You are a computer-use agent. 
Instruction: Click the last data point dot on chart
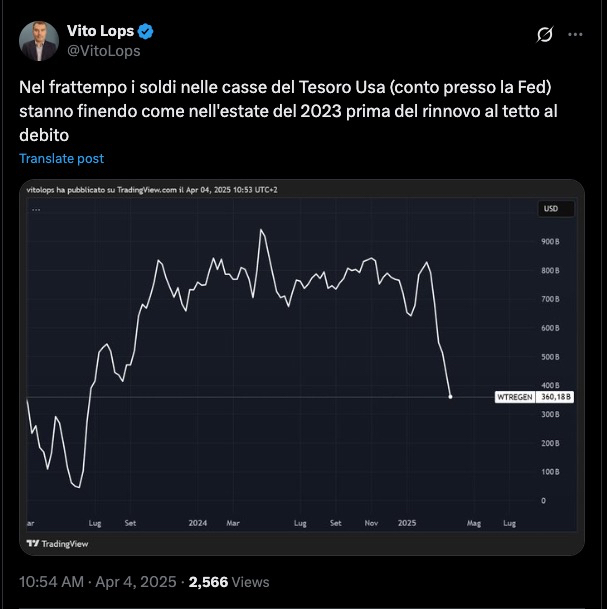[451, 397]
